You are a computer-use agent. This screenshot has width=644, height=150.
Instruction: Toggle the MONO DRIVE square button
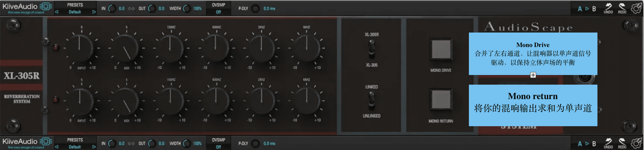tap(441, 49)
